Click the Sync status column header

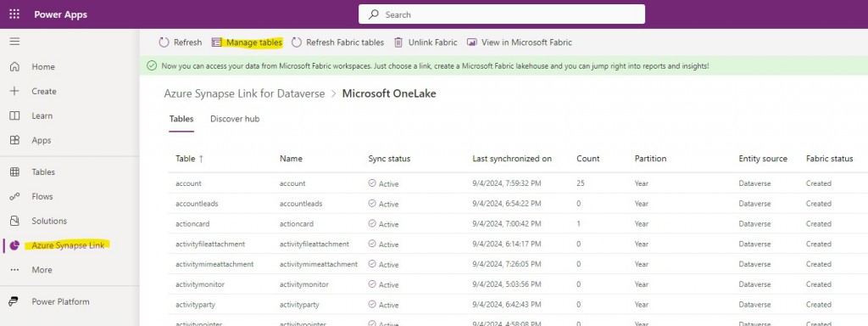(x=389, y=159)
